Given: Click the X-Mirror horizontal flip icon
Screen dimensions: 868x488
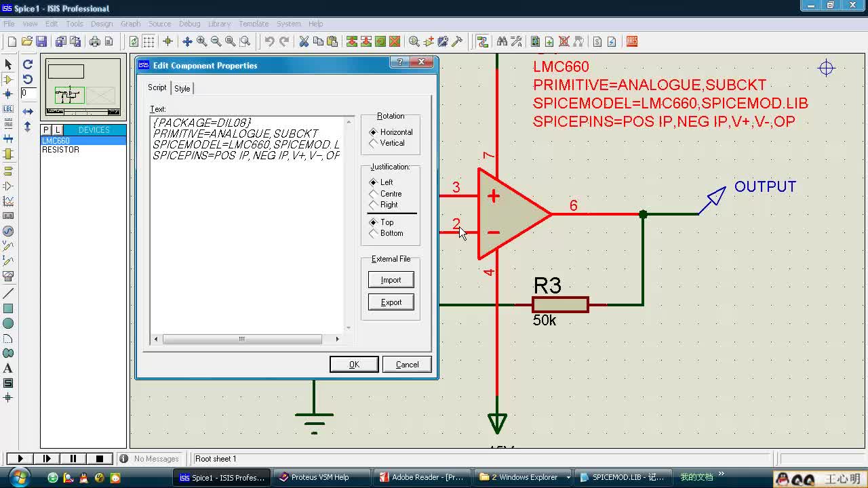Looking at the screenshot, I should click(28, 111).
